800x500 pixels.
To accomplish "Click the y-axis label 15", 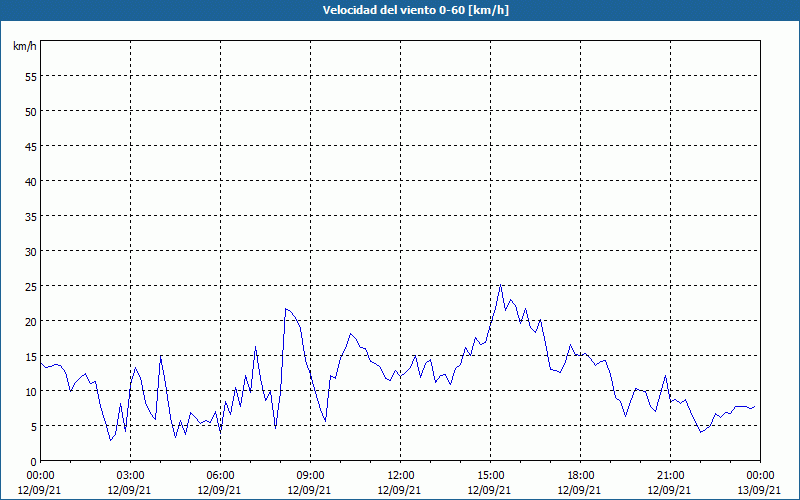I will 31,357.
